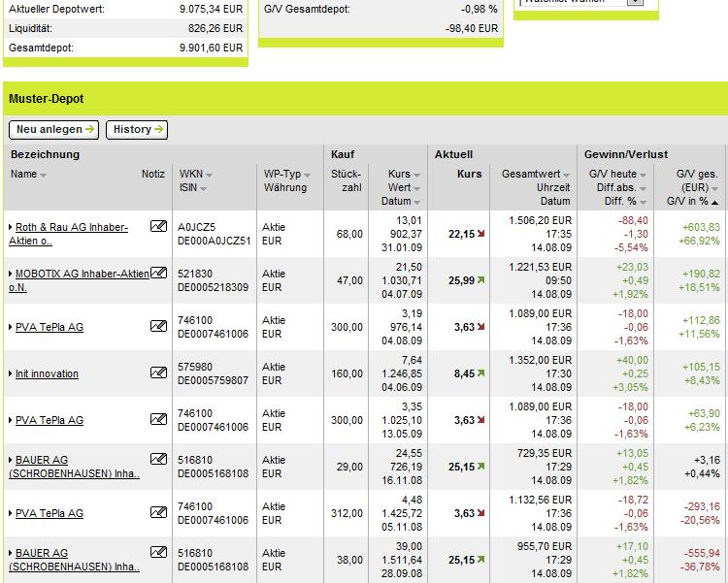Open note icon for MOBOTIX AG row
Viewport: 728px width, 583px height.
pyautogui.click(x=158, y=273)
